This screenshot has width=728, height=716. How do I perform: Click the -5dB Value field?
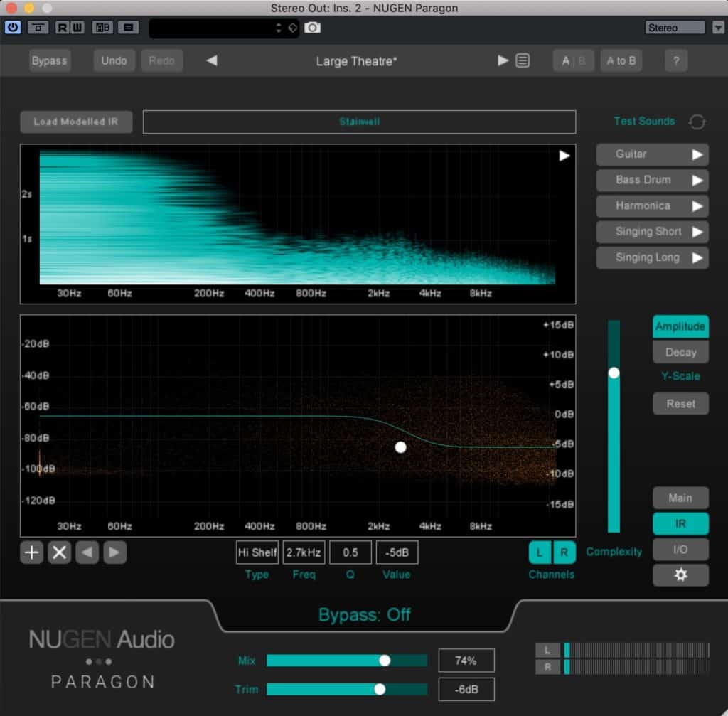coord(397,552)
